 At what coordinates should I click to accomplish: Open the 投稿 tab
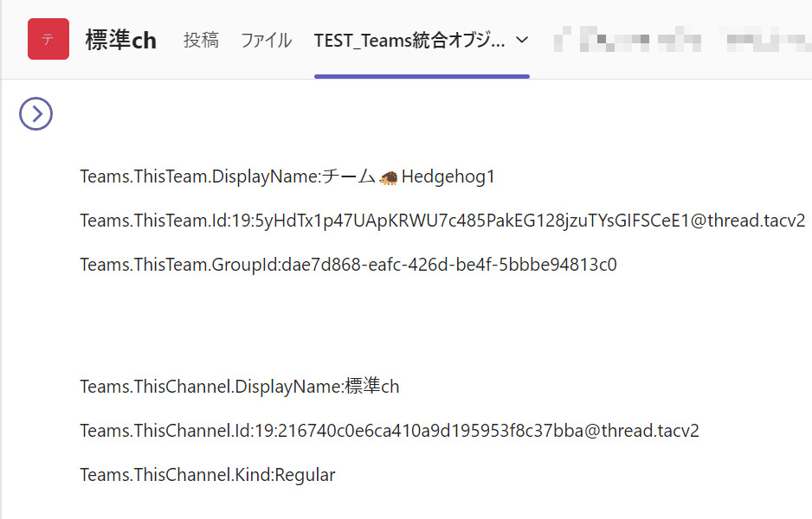pyautogui.click(x=201, y=41)
